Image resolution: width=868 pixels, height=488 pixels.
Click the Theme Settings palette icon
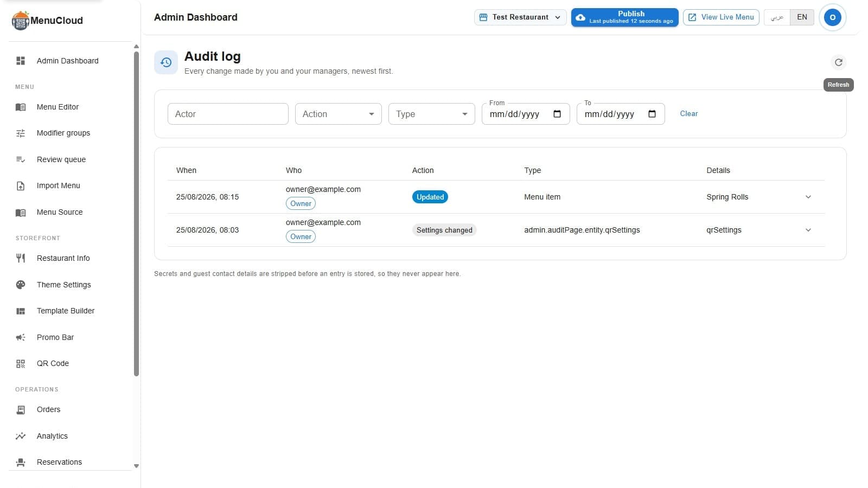(21, 285)
